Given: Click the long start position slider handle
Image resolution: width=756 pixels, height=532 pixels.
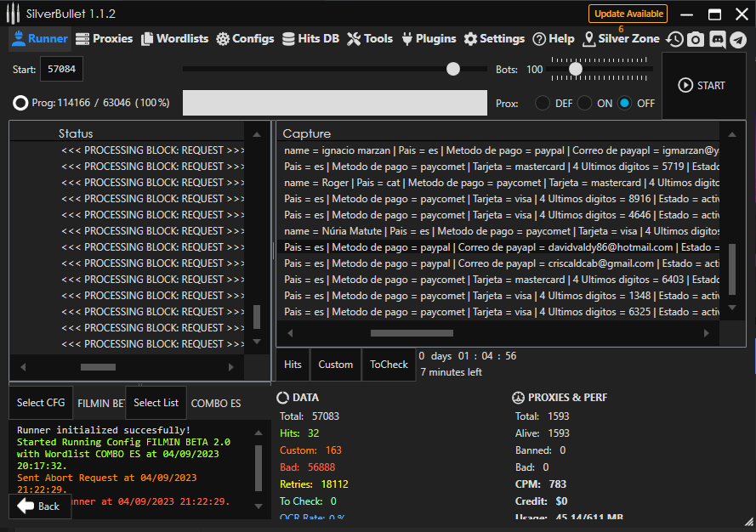Looking at the screenshot, I should coord(453,69).
